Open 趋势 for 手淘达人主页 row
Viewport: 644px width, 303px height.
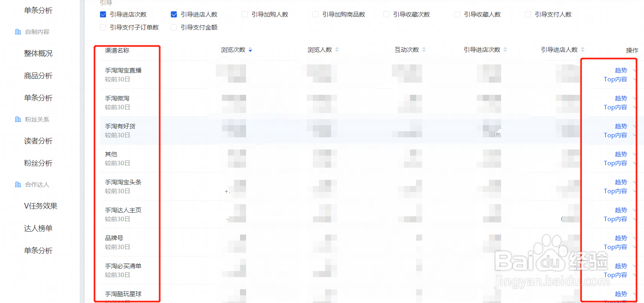point(621,210)
